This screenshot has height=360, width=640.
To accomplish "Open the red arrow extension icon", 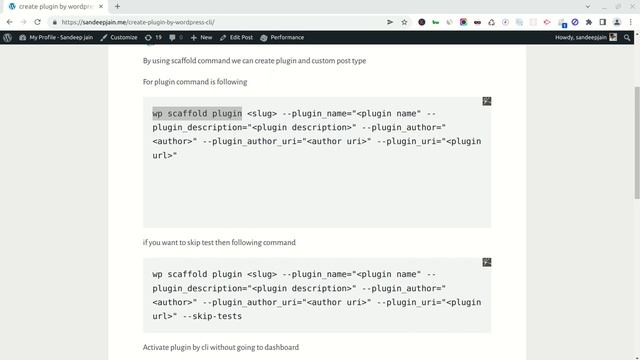I will 547,22.
